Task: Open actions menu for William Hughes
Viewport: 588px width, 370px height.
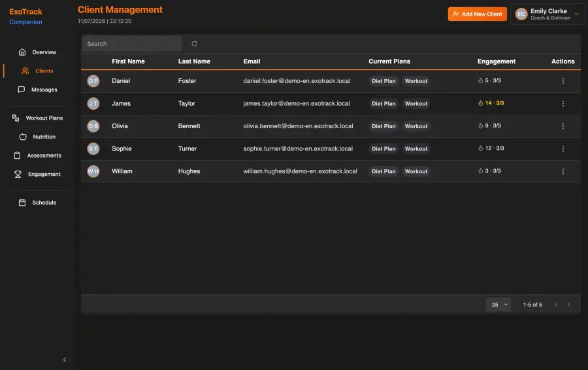Action: click(563, 171)
